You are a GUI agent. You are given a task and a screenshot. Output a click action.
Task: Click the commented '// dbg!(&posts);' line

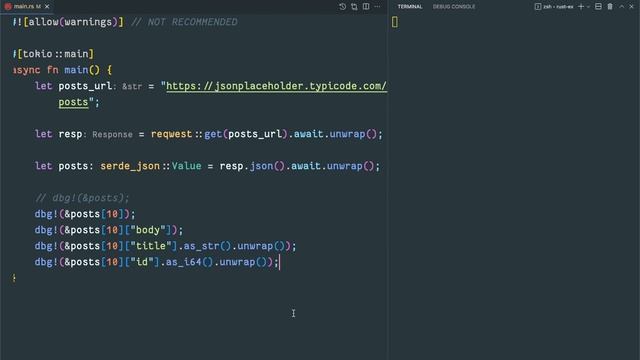point(82,198)
